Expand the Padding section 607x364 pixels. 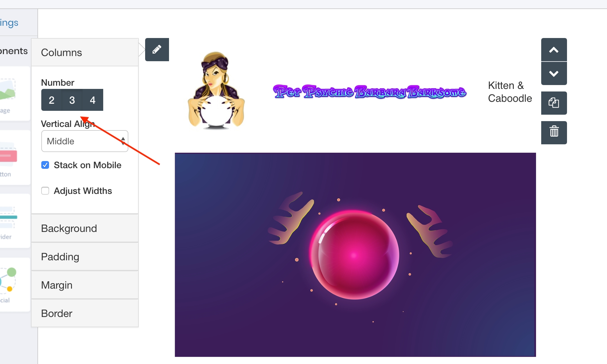(x=85, y=257)
